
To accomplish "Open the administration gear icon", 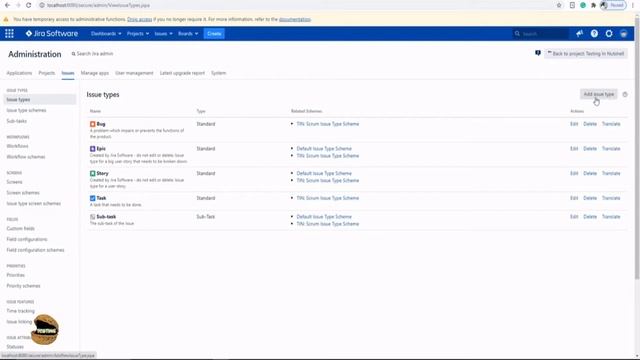I will (609, 33).
